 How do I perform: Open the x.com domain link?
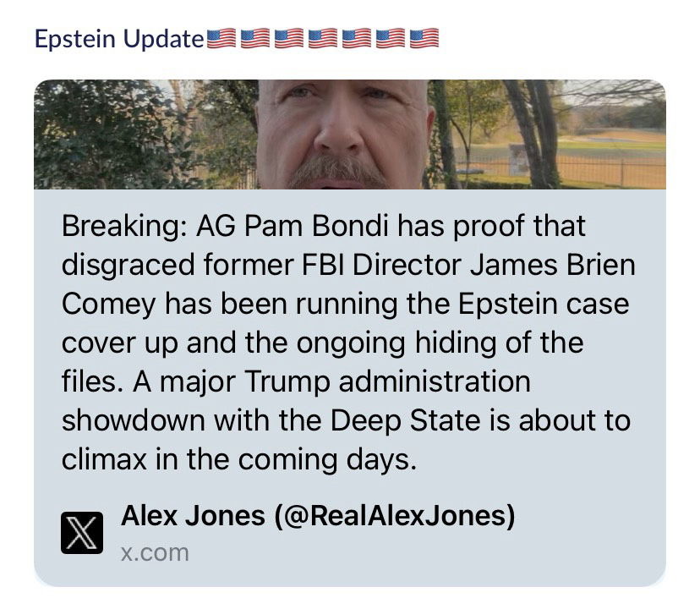(x=156, y=552)
